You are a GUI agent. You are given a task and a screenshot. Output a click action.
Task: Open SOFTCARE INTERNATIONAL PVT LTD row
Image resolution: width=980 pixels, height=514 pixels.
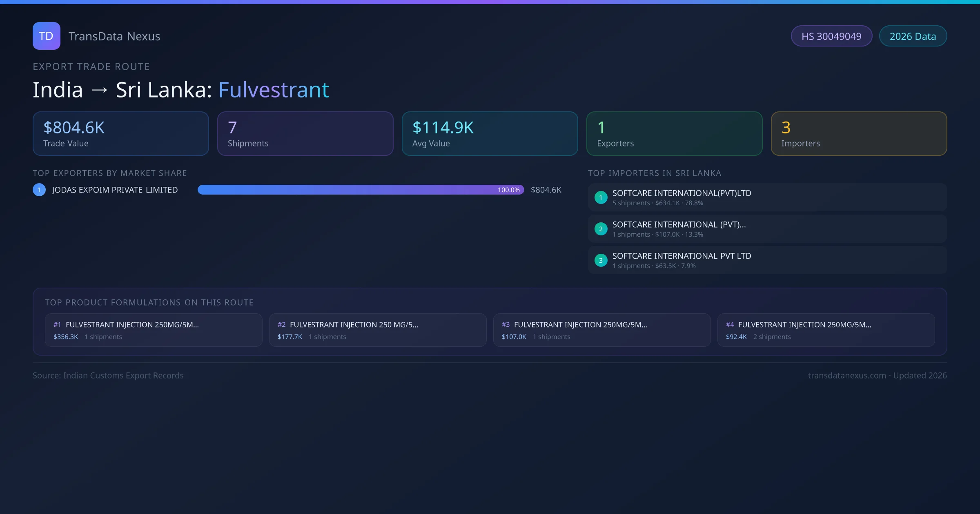(767, 260)
